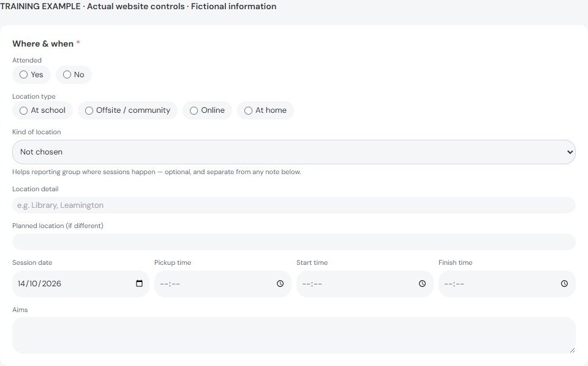Click the 'Finish time' label
Image resolution: width=588 pixels, height=366 pixels.
(x=455, y=262)
